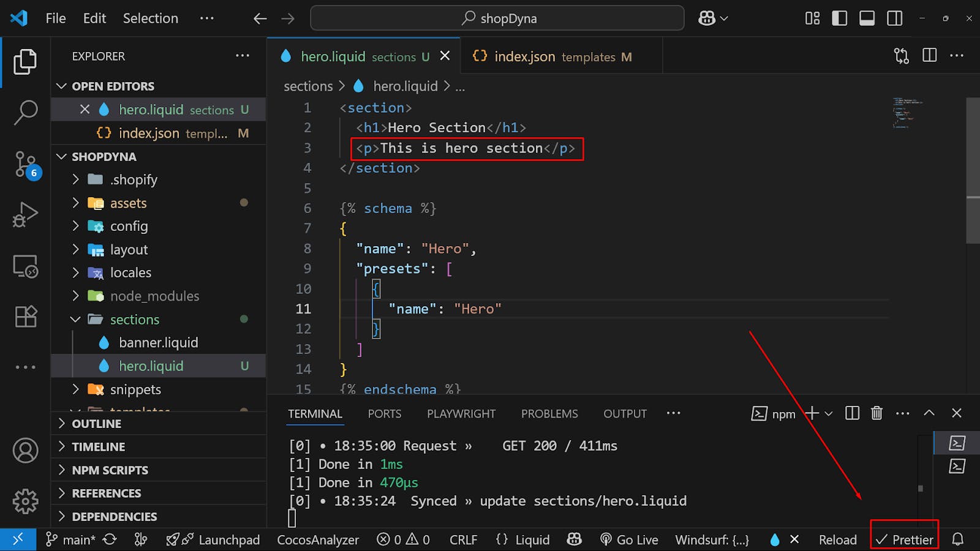Synchronize changes icon in status bar
Screen dimensions: 980x551
[x=110, y=539]
